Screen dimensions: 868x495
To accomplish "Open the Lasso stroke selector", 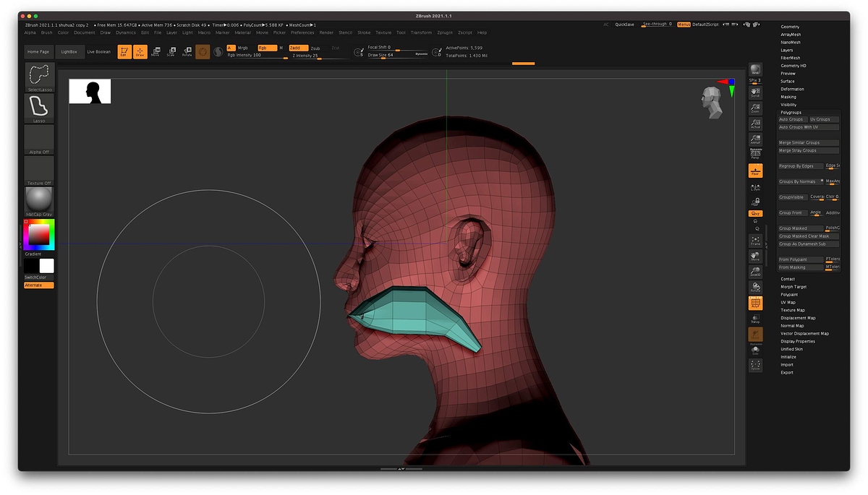I will click(39, 108).
